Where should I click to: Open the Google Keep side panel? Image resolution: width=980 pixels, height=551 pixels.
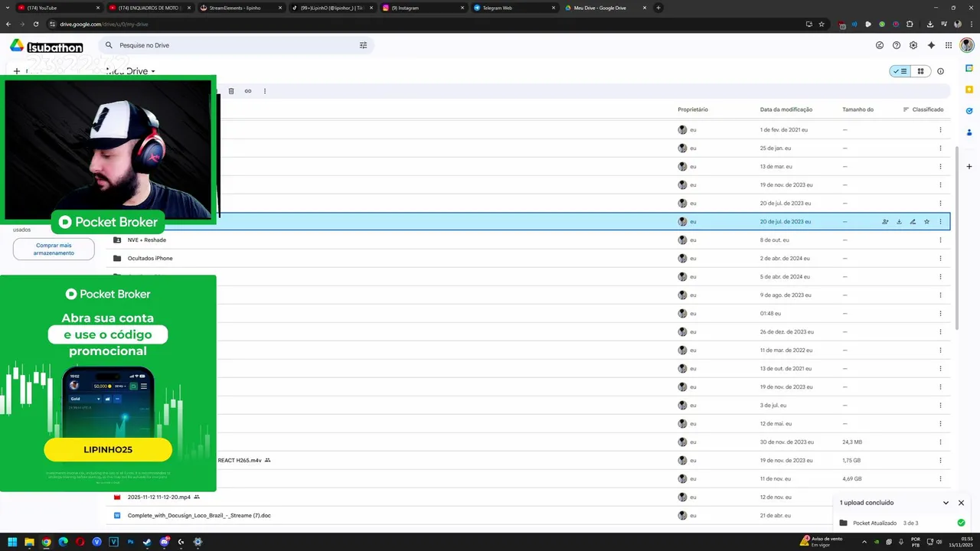coord(969,90)
